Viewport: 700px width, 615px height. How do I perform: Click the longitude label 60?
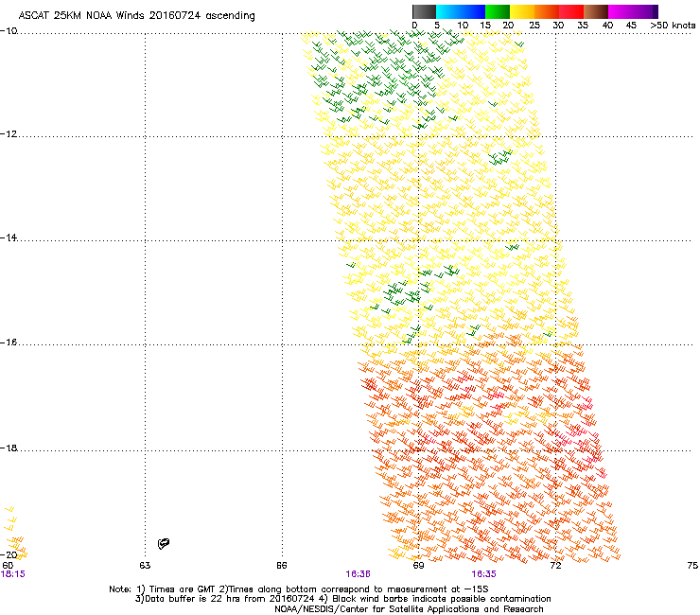[8, 566]
